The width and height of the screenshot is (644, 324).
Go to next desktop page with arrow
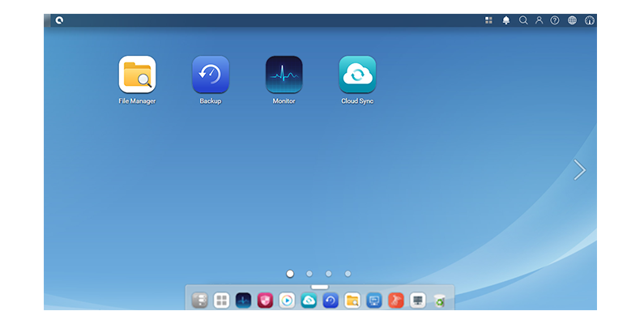[579, 169]
